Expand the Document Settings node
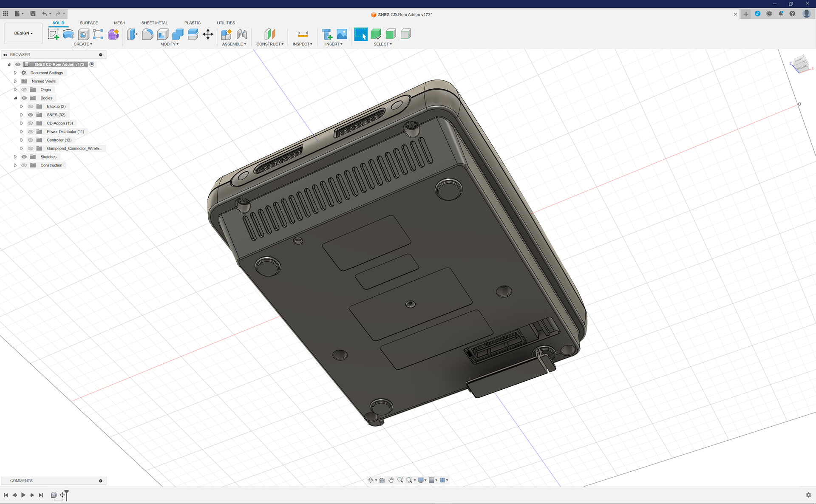 (x=15, y=73)
